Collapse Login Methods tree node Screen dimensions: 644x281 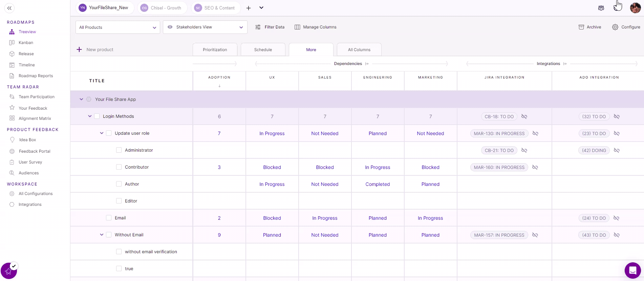click(x=90, y=116)
